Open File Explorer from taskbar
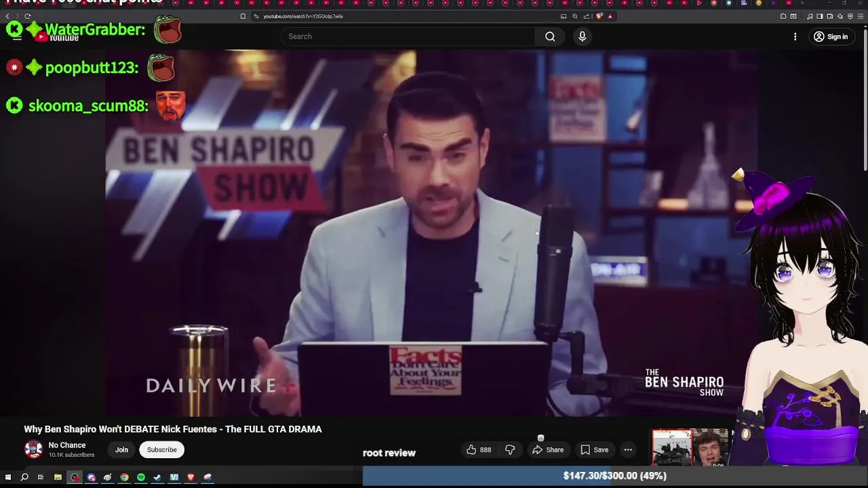 tap(58, 477)
